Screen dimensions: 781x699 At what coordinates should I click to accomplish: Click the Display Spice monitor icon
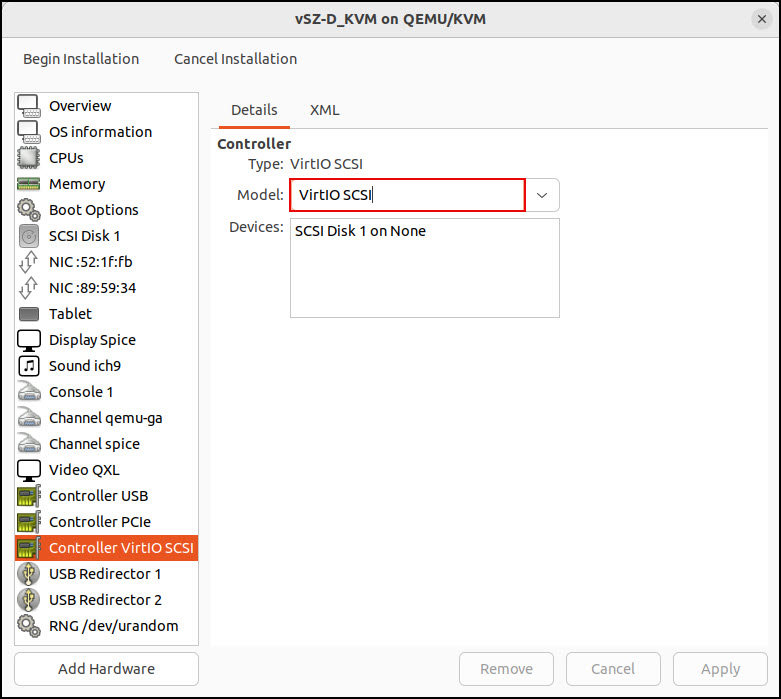(x=29, y=340)
